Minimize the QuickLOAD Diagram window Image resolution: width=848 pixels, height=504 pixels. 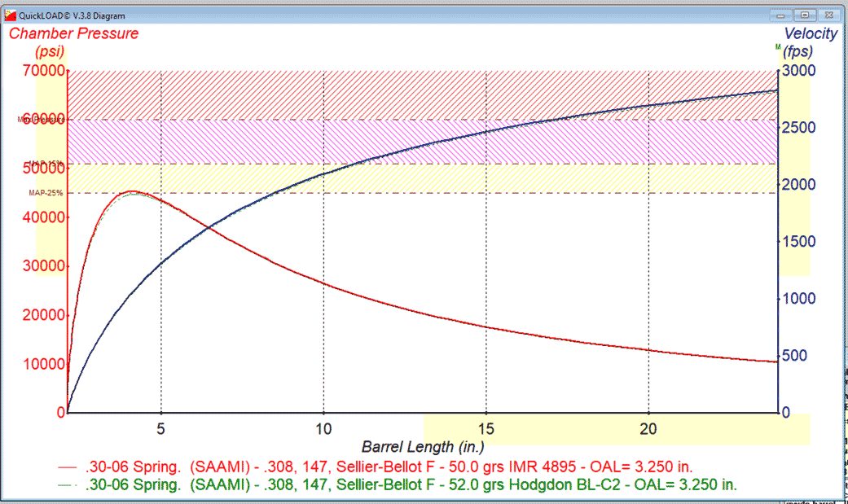pyautogui.click(x=782, y=15)
